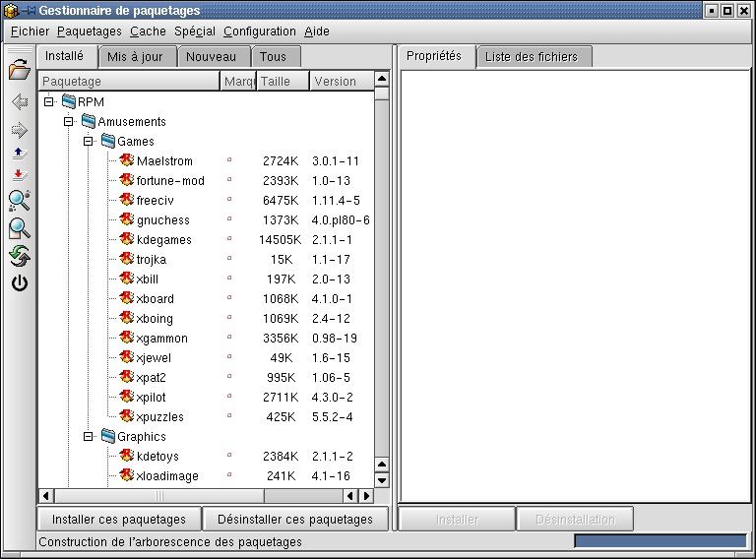Image resolution: width=756 pixels, height=559 pixels.
Task: Click Désinstaller ces paquetages button
Action: pos(294,519)
